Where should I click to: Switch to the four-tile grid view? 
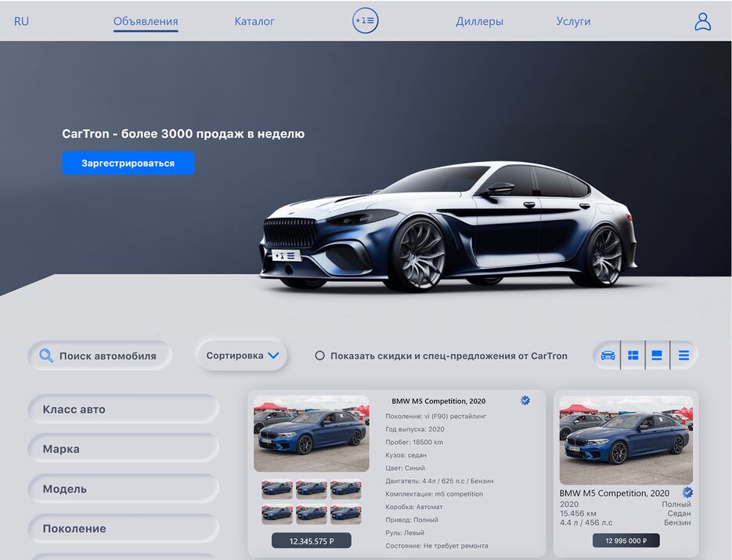tap(633, 356)
